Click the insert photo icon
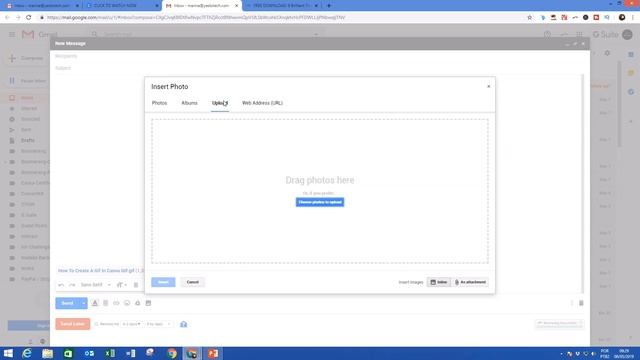Image resolution: width=640 pixels, height=360 pixels. point(148,303)
